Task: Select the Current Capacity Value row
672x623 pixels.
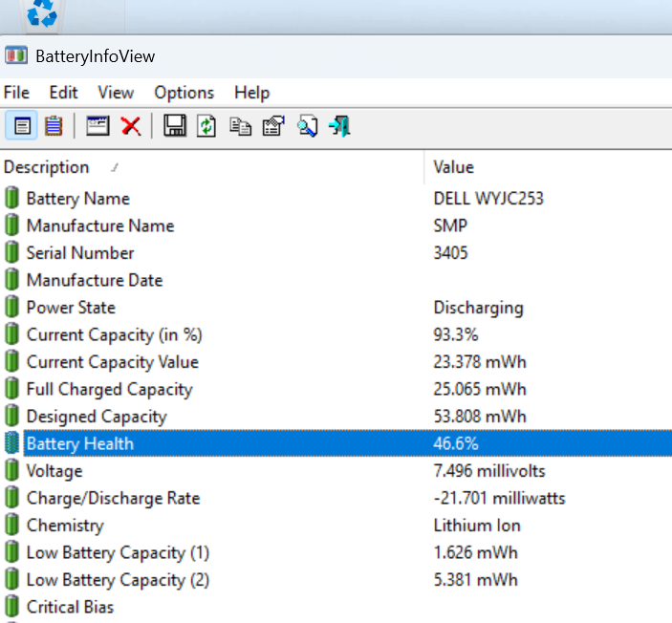Action: click(336, 361)
